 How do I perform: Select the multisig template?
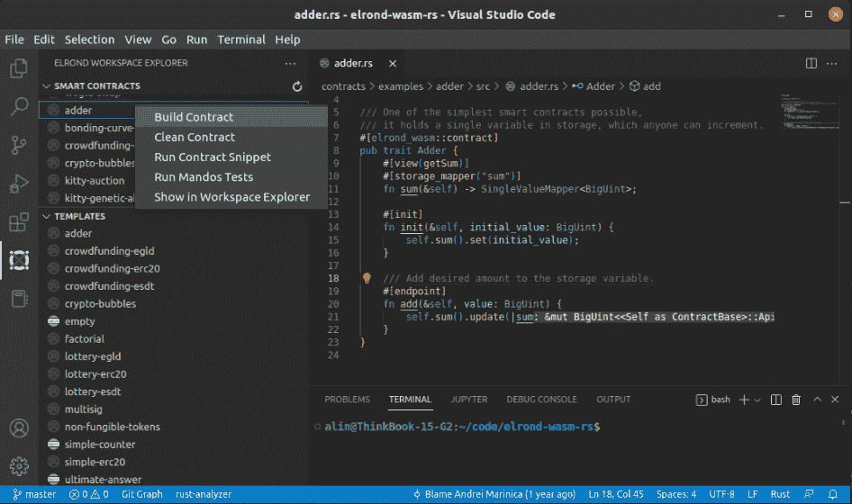[174, 409]
